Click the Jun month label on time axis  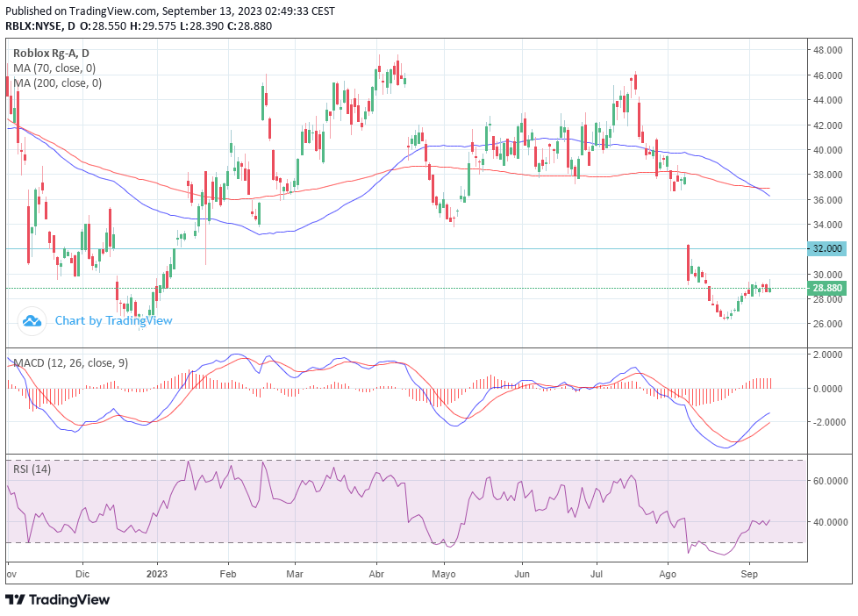pos(522,574)
